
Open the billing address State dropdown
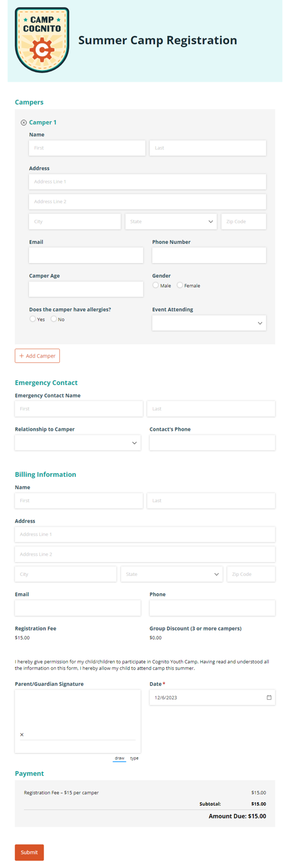click(172, 574)
